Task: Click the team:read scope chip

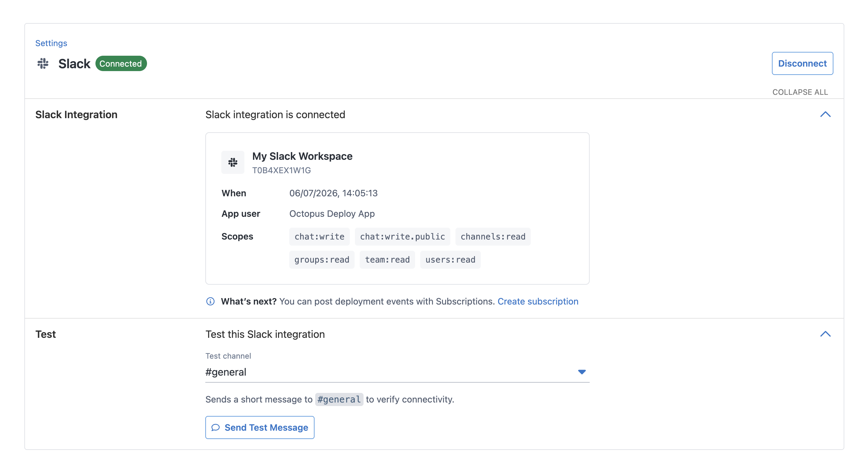Action: 387,260
